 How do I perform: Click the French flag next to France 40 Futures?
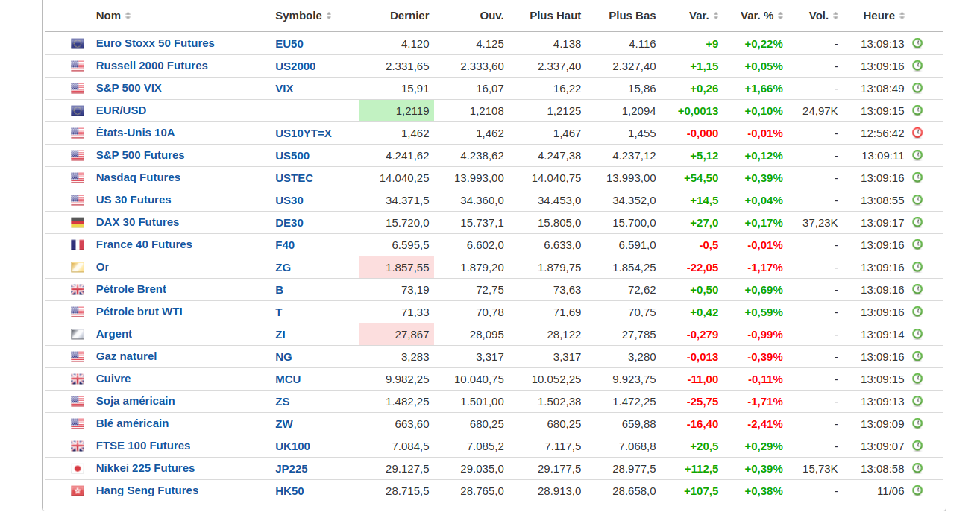pos(78,245)
